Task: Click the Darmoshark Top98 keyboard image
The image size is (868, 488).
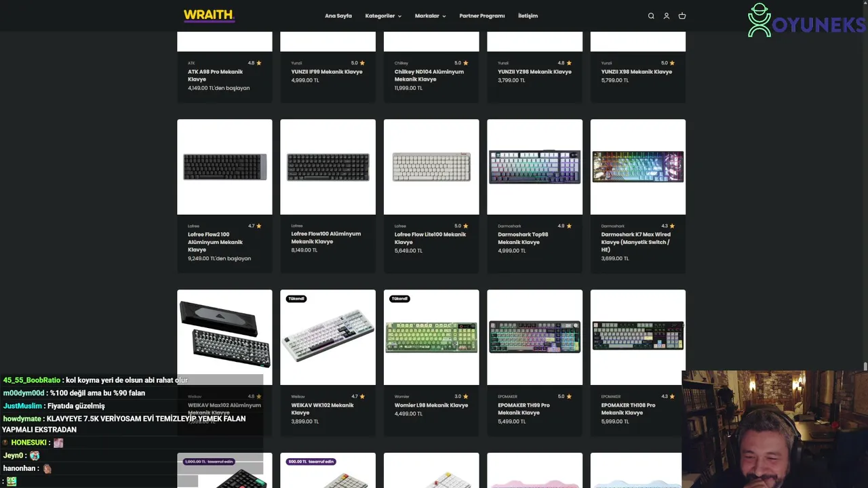Action: (x=534, y=167)
